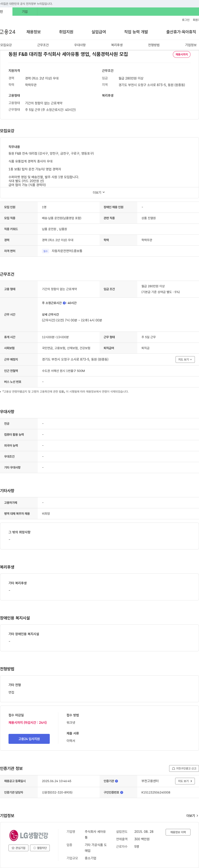Select the job title 동원 F&B 대리점 heading
This screenshot has height=868, width=199.
click(x=68, y=54)
